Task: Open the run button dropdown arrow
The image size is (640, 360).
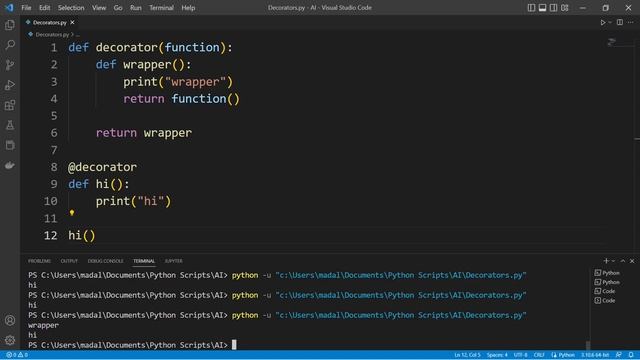Action: point(610,22)
